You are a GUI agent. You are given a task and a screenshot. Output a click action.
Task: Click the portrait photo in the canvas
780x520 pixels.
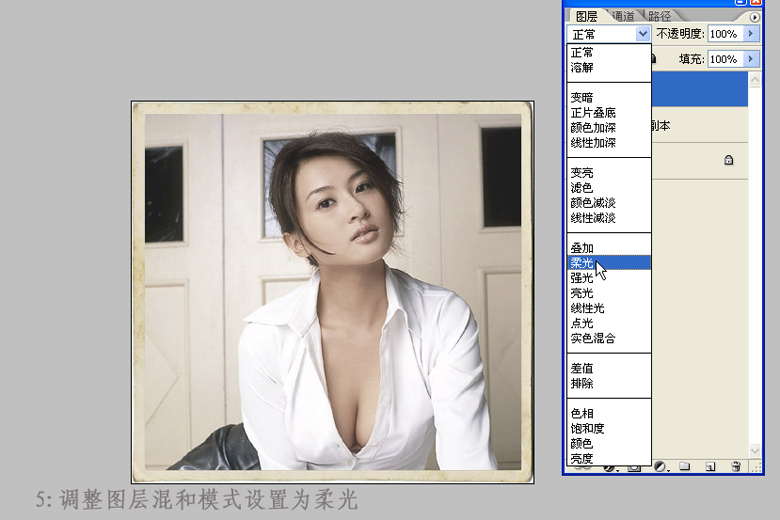tap(333, 292)
